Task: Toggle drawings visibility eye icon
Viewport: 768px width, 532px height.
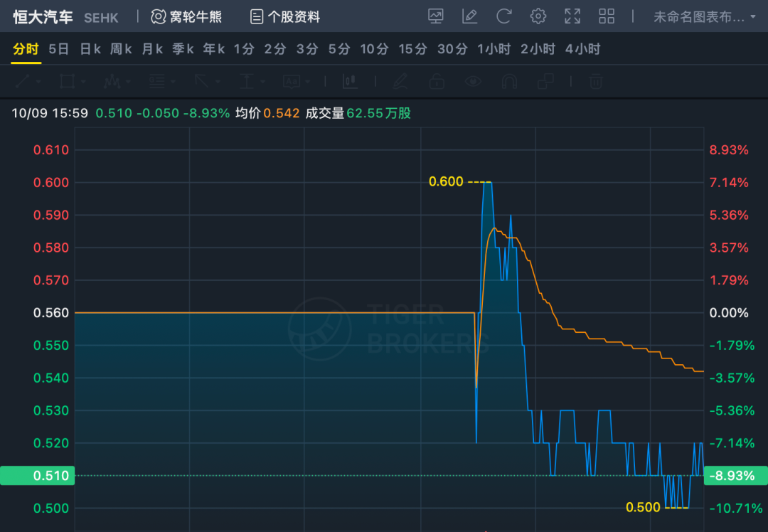Action: (473, 81)
